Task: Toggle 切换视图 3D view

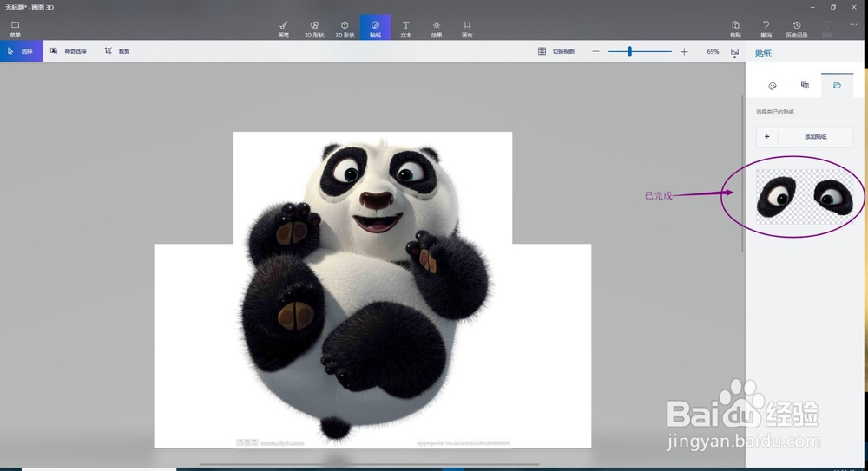Action: 556,51
